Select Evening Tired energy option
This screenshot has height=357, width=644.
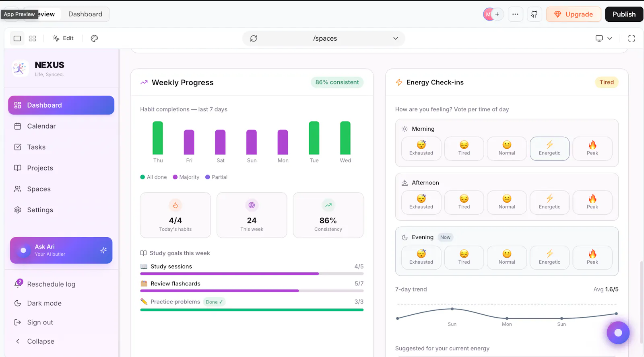click(x=464, y=258)
